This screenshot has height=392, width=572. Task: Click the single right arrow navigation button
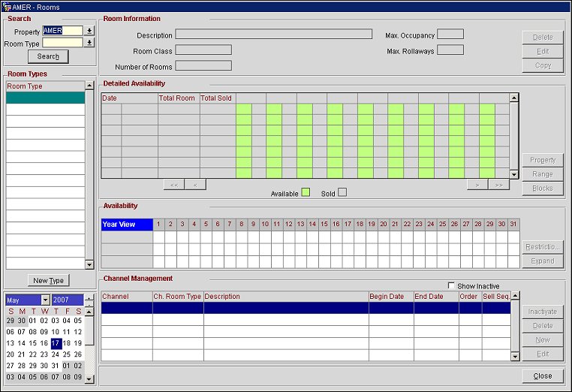tap(477, 184)
